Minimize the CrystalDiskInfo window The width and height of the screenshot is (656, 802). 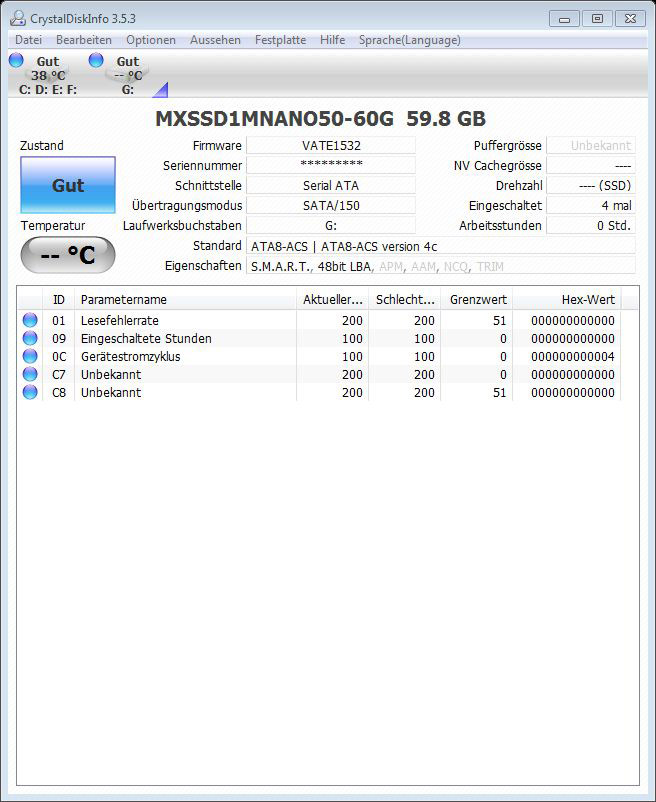point(564,19)
